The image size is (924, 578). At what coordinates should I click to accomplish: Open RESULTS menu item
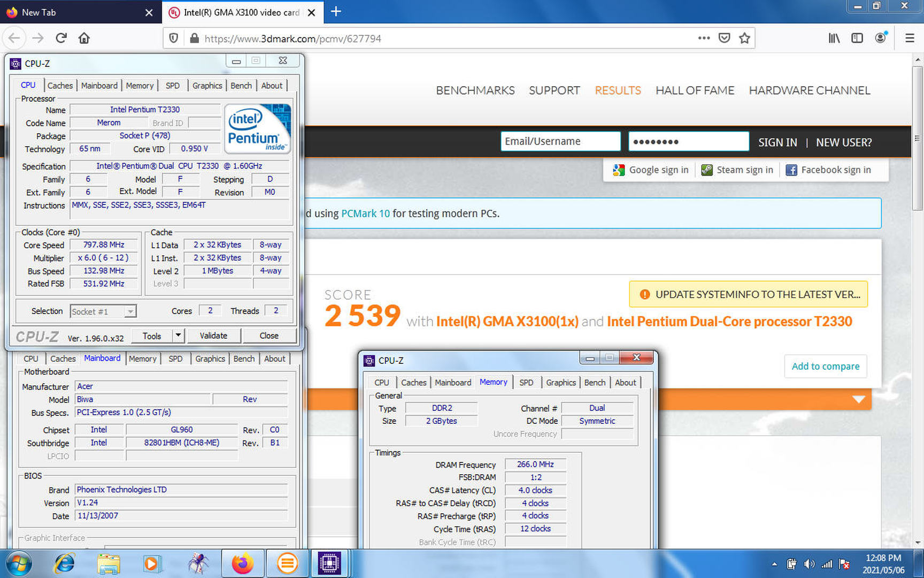pyautogui.click(x=618, y=90)
